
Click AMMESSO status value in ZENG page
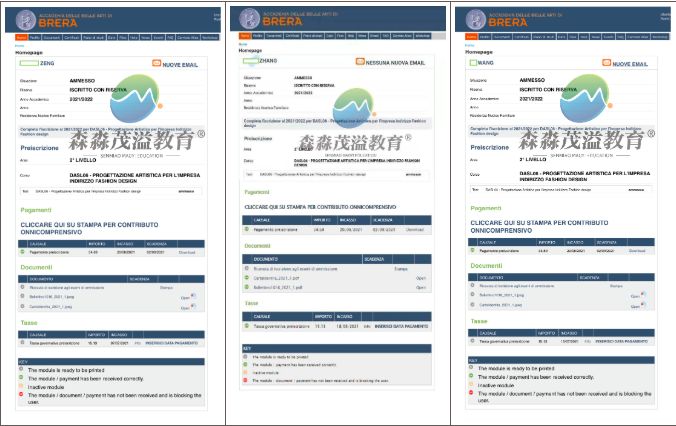[x=82, y=81]
